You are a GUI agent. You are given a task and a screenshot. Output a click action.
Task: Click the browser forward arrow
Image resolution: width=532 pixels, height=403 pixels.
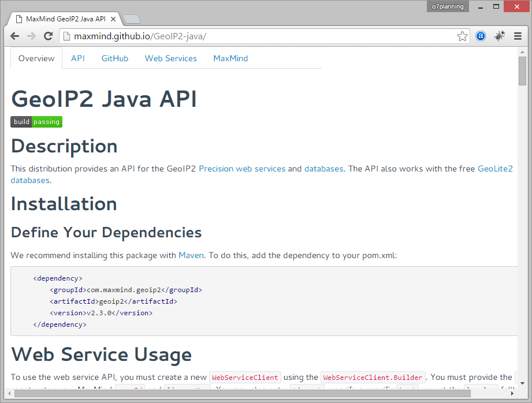(31, 36)
